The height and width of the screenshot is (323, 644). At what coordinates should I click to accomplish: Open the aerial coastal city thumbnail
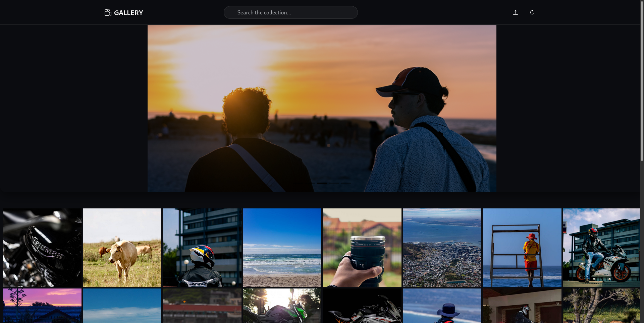tap(442, 248)
